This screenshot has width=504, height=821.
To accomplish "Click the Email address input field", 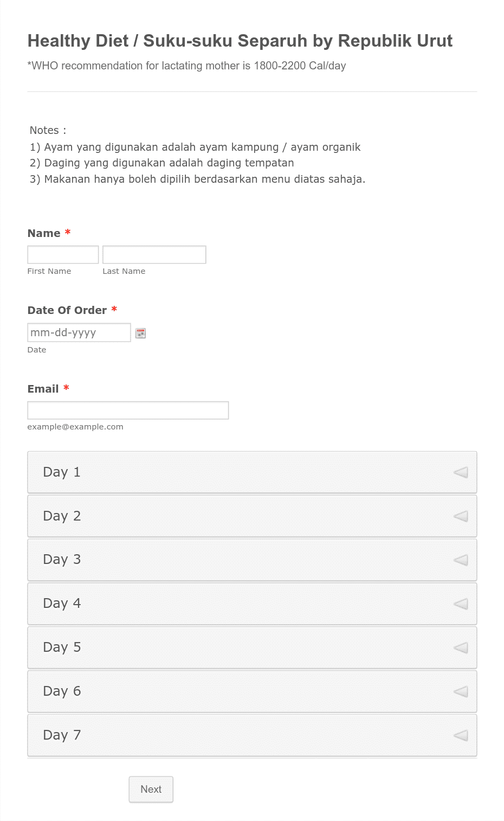I will click(x=128, y=410).
